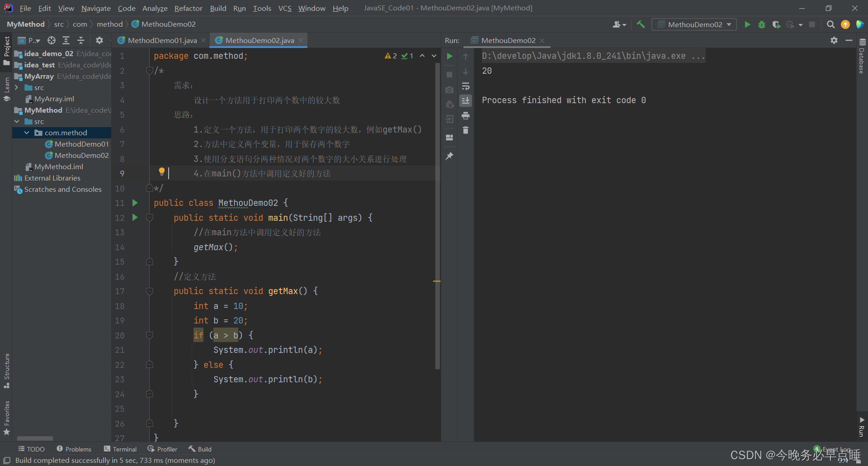Switch to MethodDemo01.java tab
868x466 pixels.
point(162,40)
